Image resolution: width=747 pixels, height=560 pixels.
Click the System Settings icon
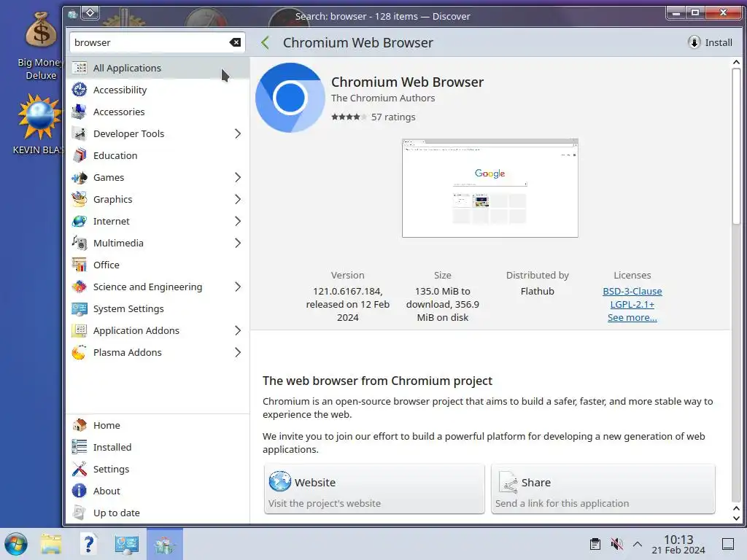(79, 309)
